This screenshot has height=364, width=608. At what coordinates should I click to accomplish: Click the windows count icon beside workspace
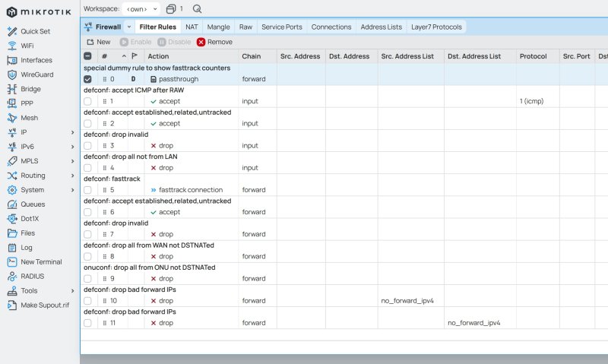tap(171, 9)
